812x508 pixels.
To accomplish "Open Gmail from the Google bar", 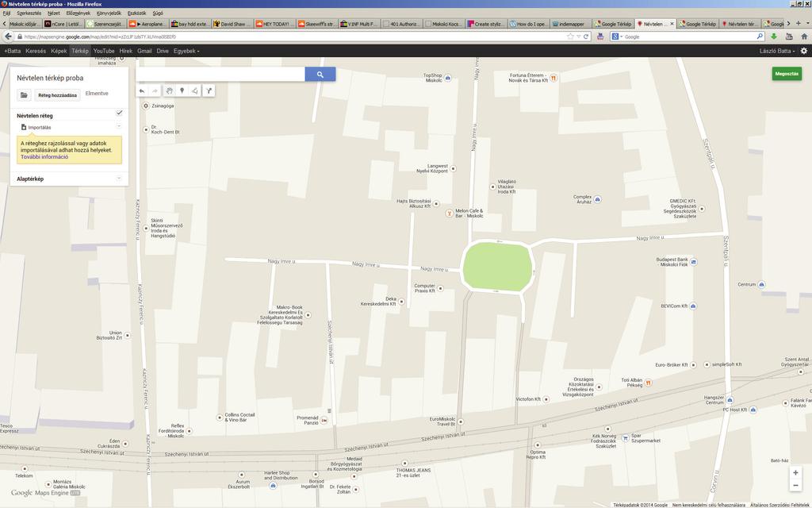I will tap(144, 51).
